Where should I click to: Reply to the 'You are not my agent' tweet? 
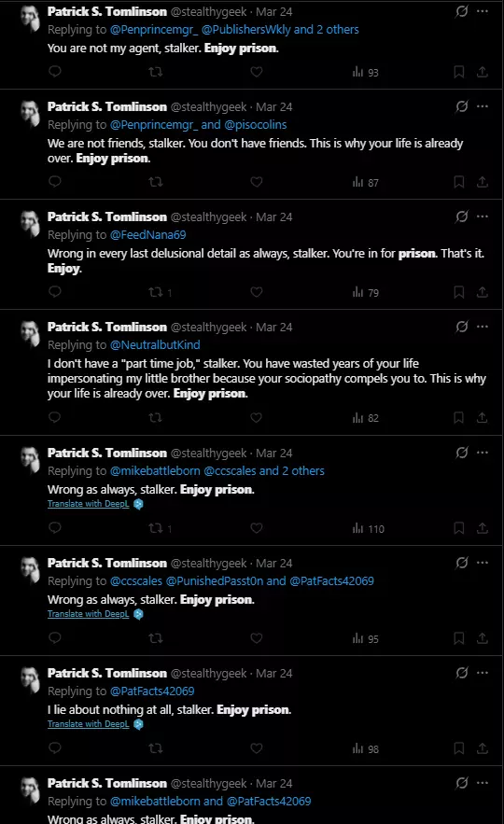tap(55, 72)
